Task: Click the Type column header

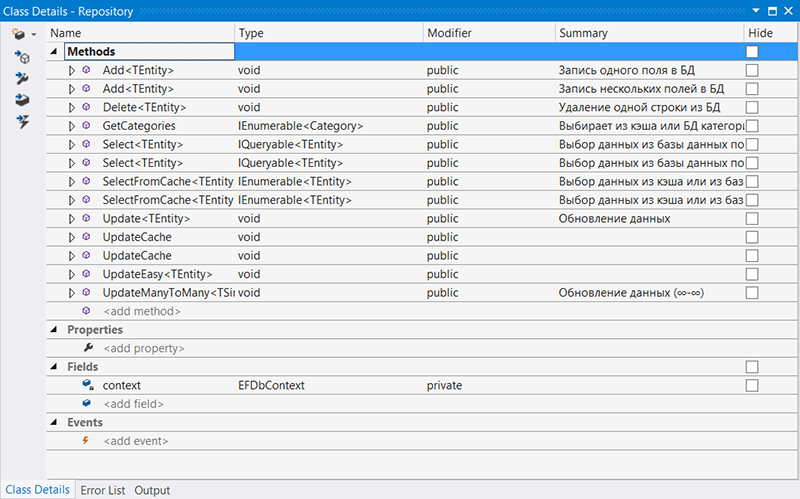Action: pos(329,33)
